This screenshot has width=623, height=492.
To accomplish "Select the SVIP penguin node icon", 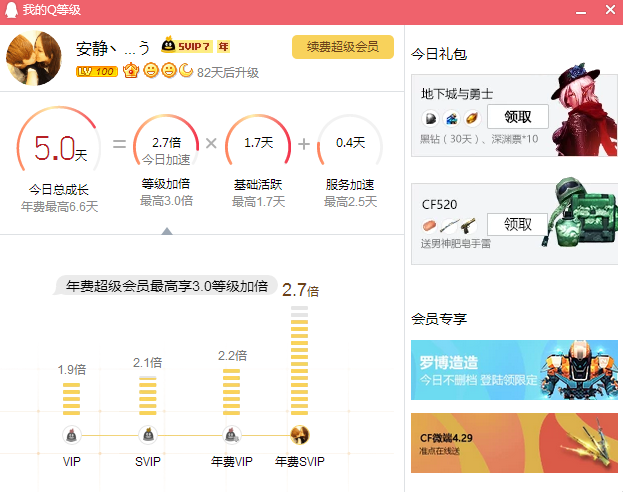I will tap(148, 435).
